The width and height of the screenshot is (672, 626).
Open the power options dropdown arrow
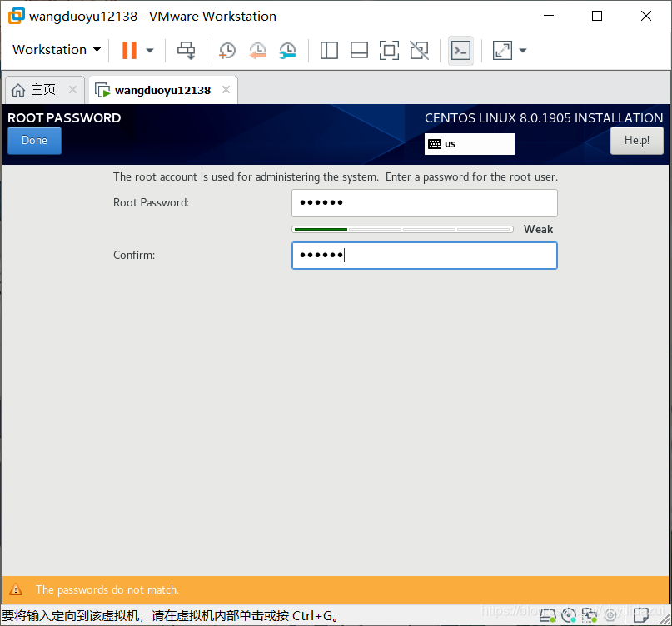click(x=150, y=50)
